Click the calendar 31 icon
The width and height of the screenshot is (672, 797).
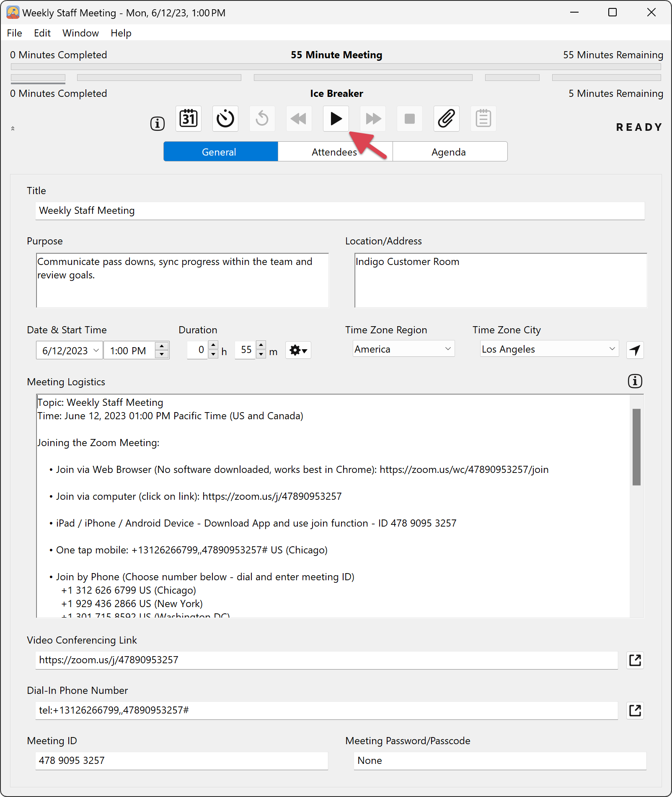pos(189,119)
